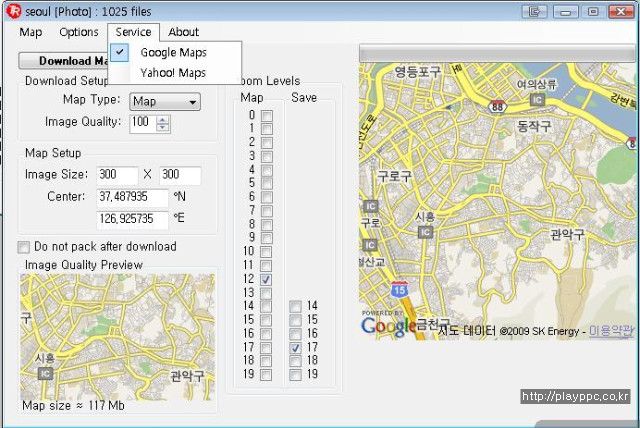
Task: Enable Map zoom level 6 checkbox
Action: coord(267,197)
